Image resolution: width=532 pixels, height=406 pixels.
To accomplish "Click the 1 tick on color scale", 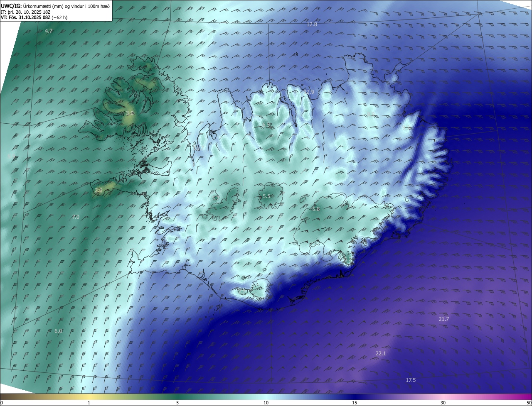I will (x=89, y=403).
